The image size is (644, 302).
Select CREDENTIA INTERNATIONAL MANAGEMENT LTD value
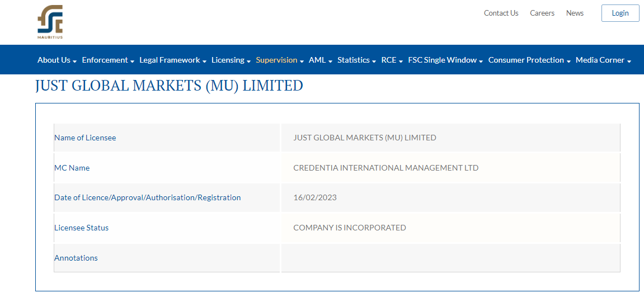(x=386, y=168)
